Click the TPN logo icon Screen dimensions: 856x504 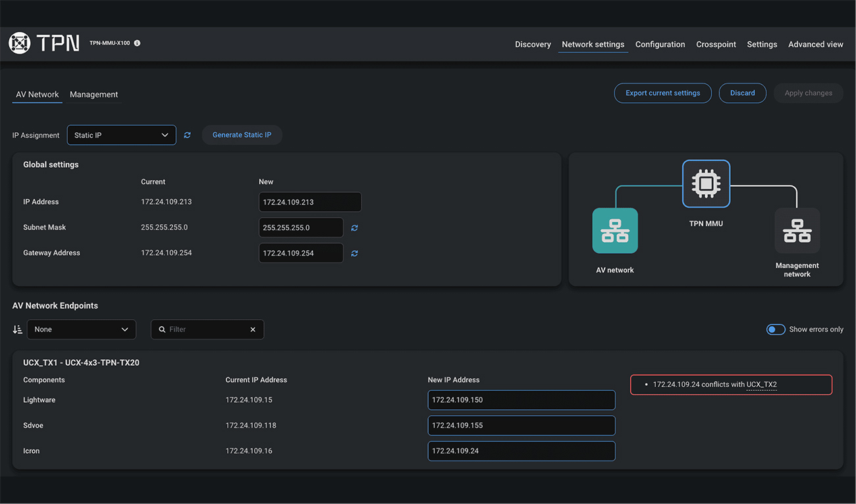pos(20,43)
